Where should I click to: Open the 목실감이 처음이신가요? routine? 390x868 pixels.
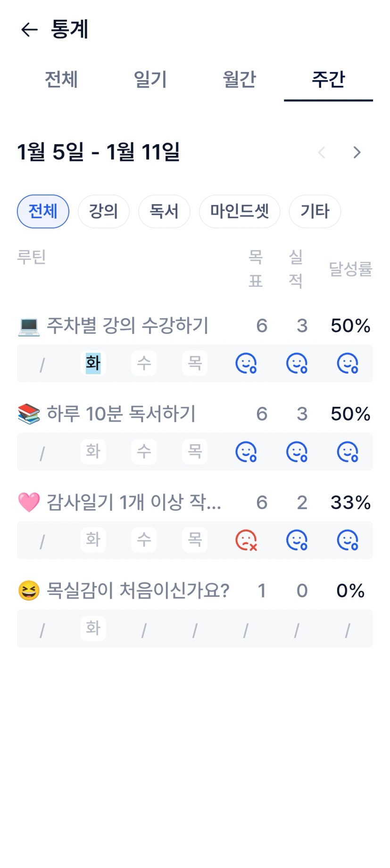[x=138, y=590]
